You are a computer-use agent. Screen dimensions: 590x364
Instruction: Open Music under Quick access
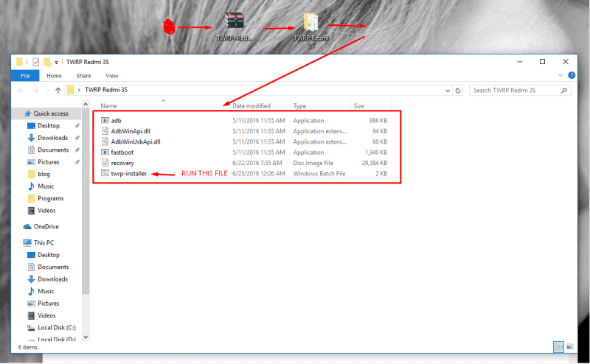tap(46, 186)
